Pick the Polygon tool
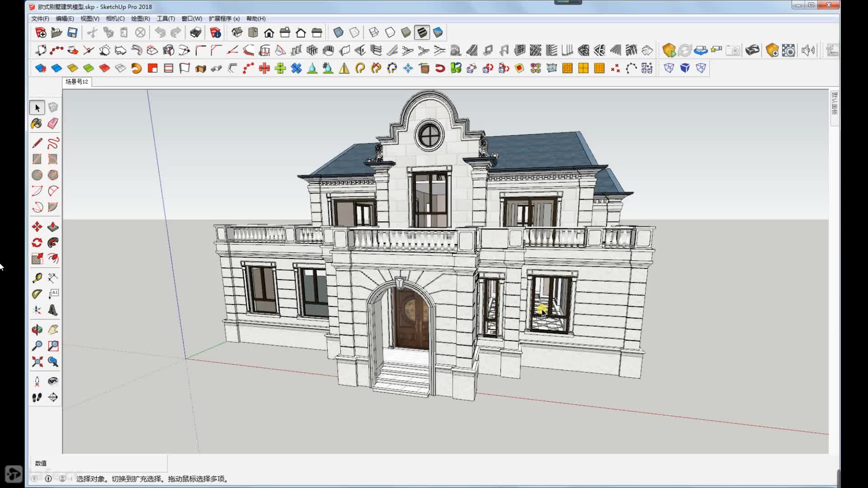This screenshot has height=488, width=868. [x=53, y=175]
